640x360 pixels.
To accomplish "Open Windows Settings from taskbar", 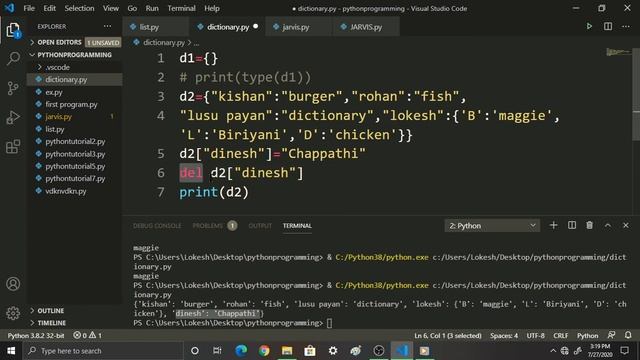I will click(x=333, y=351).
